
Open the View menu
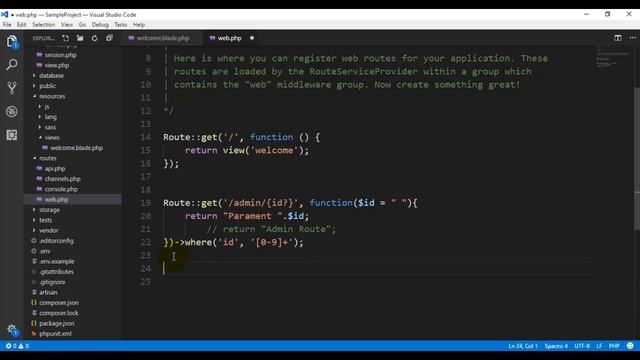click(x=67, y=24)
